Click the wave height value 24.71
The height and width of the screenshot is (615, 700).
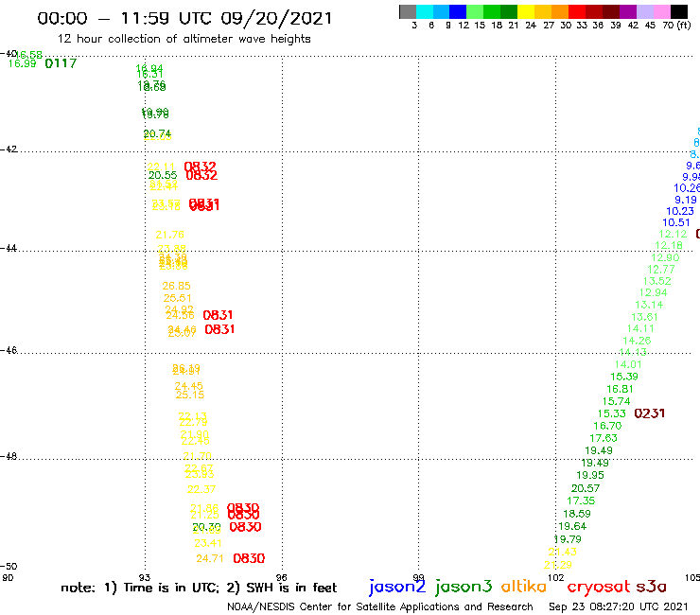pos(210,558)
